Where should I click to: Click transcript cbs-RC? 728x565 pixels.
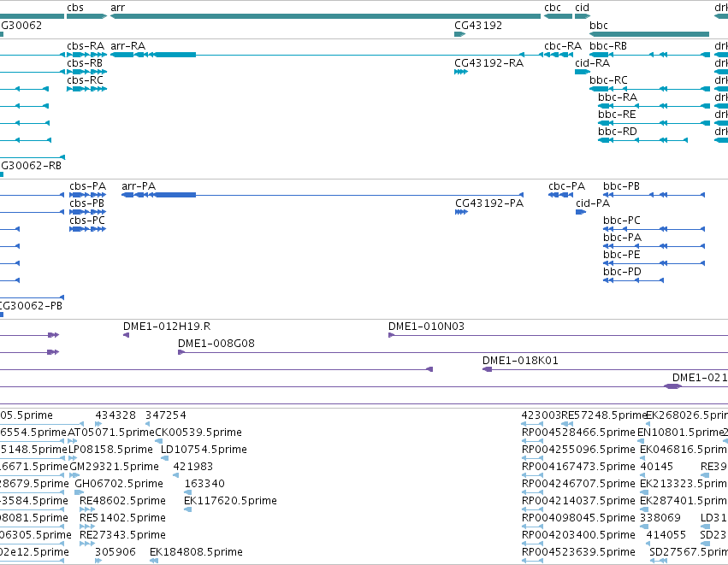85,80
